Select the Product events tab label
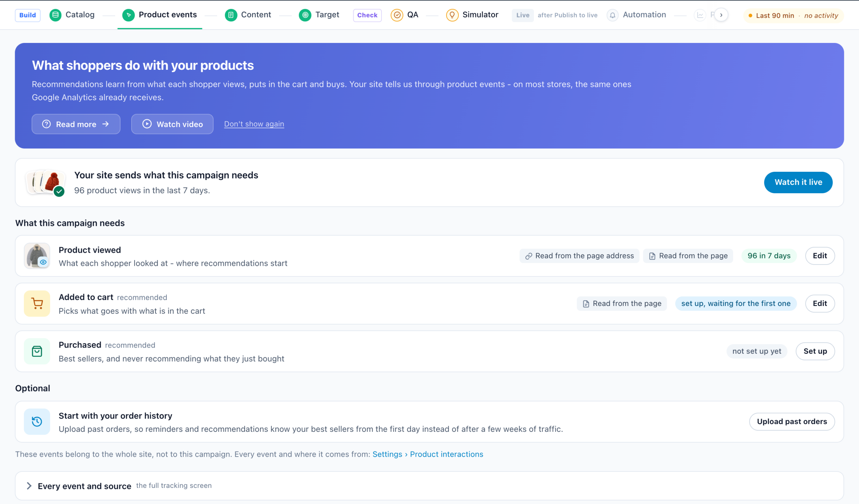The width and height of the screenshot is (859, 504). pyautogui.click(x=168, y=15)
